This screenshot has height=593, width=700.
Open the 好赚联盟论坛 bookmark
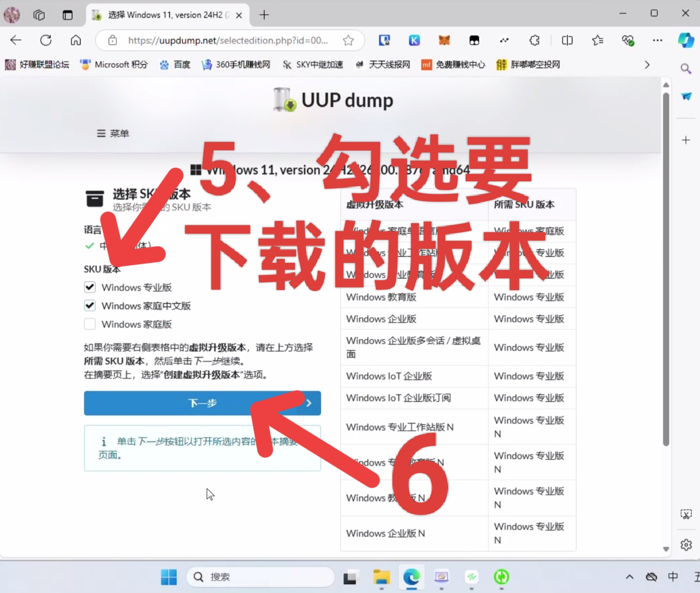[37, 64]
